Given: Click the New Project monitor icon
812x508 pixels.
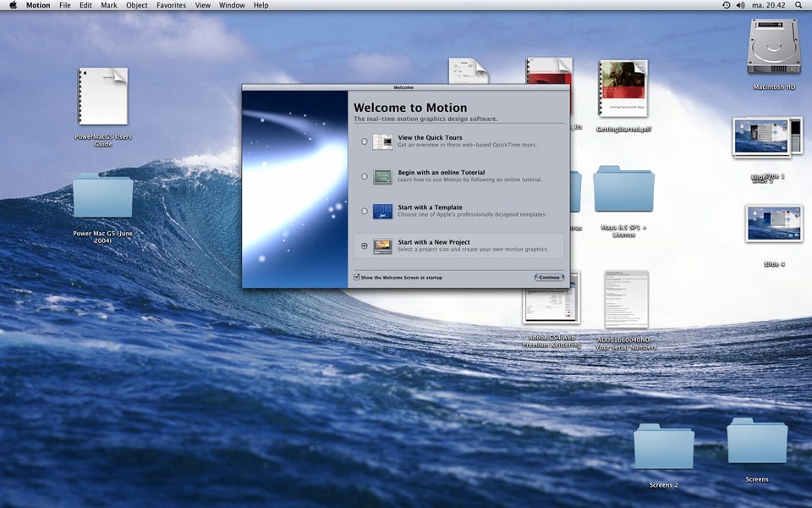Looking at the screenshot, I should 382,246.
